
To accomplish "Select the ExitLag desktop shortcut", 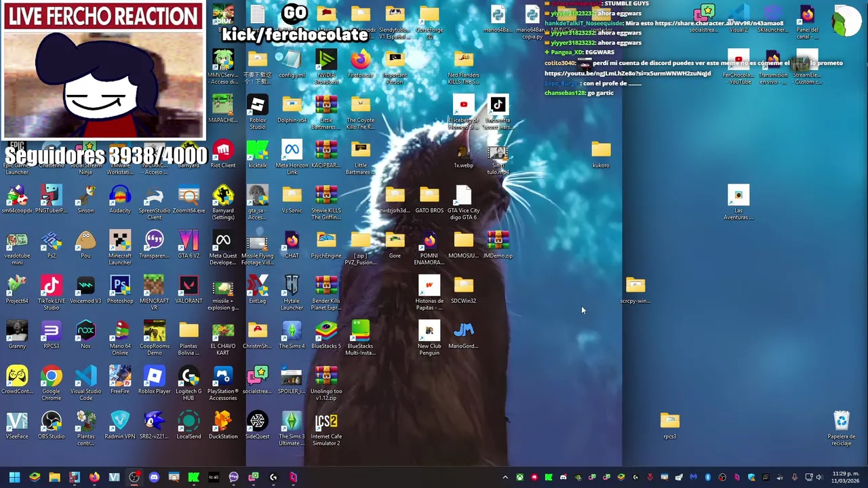I will (x=257, y=290).
